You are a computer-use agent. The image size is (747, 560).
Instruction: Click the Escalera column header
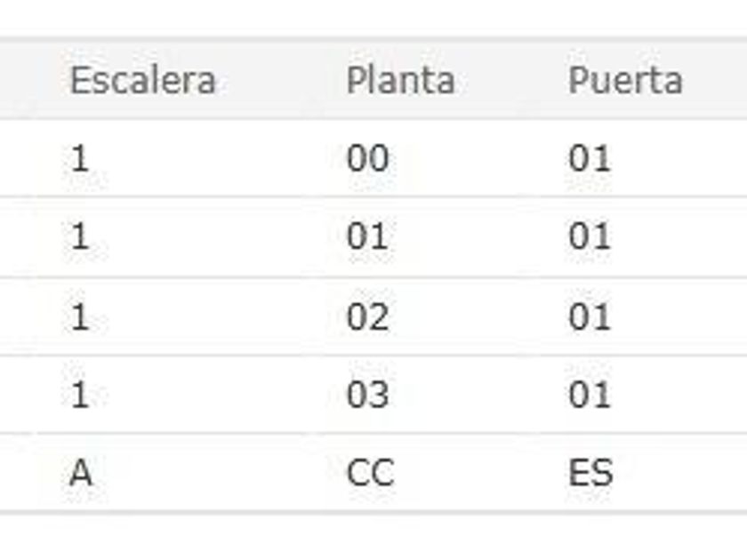pyautogui.click(x=142, y=81)
